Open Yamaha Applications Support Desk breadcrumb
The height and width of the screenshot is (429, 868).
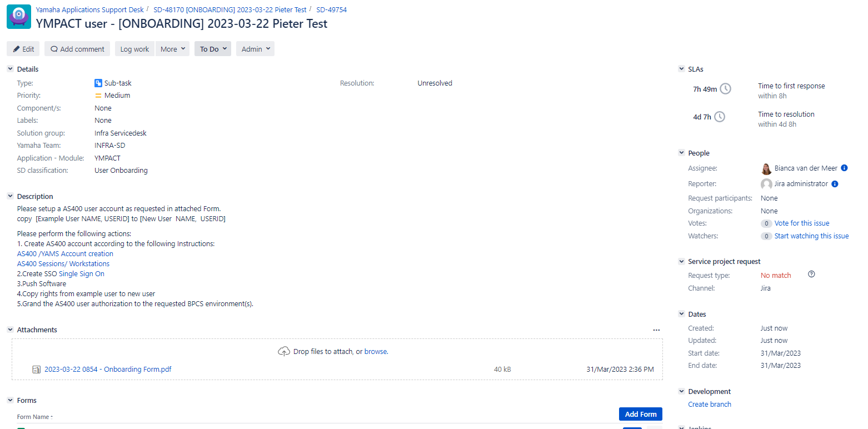tap(89, 10)
